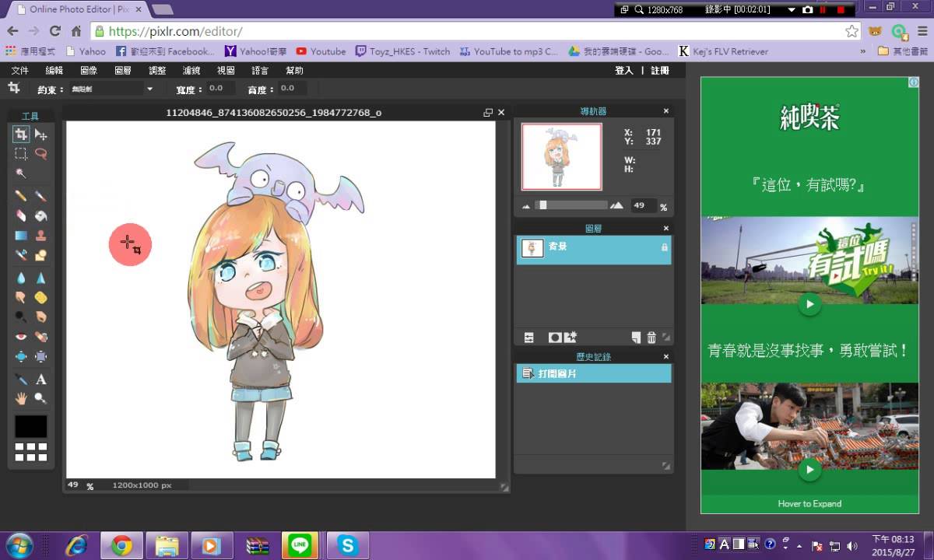The width and height of the screenshot is (934, 560).
Task: Open the 圖層 menu
Action: pos(123,70)
